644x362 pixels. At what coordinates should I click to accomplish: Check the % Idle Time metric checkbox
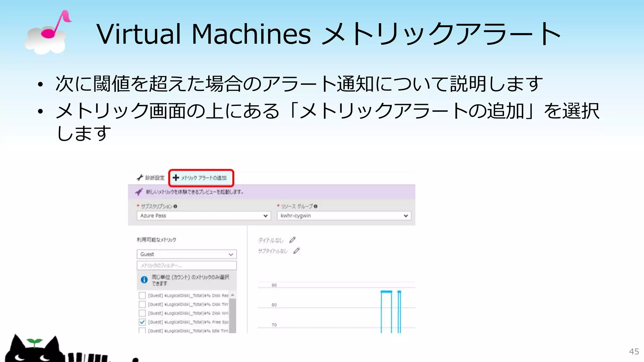coord(142,330)
